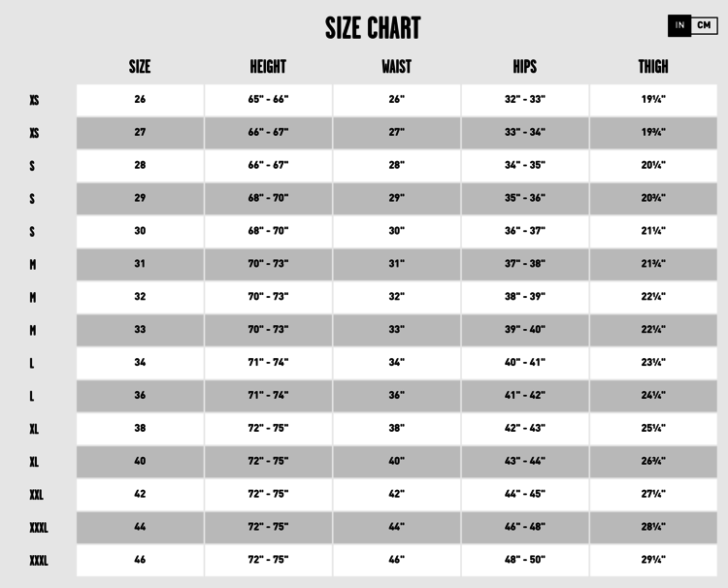Image resolution: width=728 pixels, height=588 pixels.
Task: Click the WAIST column header
Action: click(x=396, y=67)
